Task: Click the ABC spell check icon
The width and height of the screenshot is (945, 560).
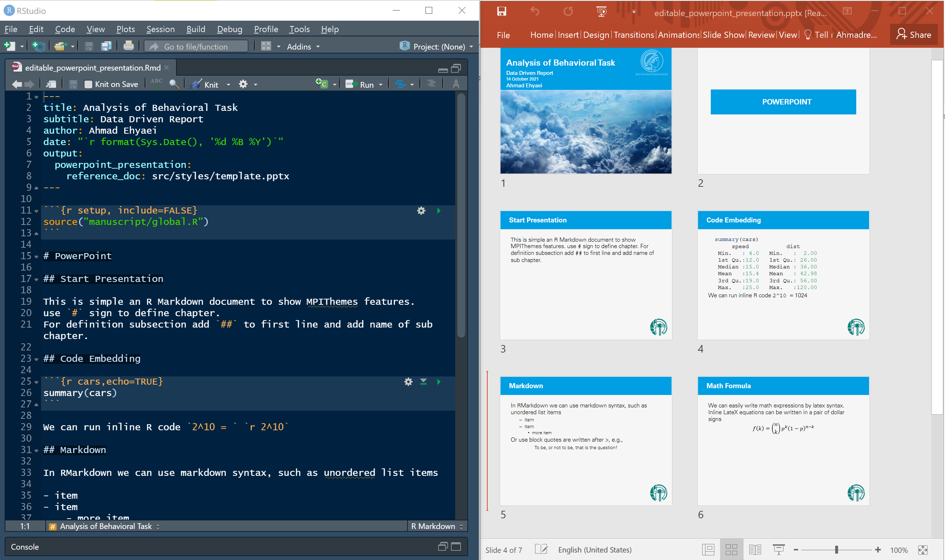Action: click(x=156, y=83)
